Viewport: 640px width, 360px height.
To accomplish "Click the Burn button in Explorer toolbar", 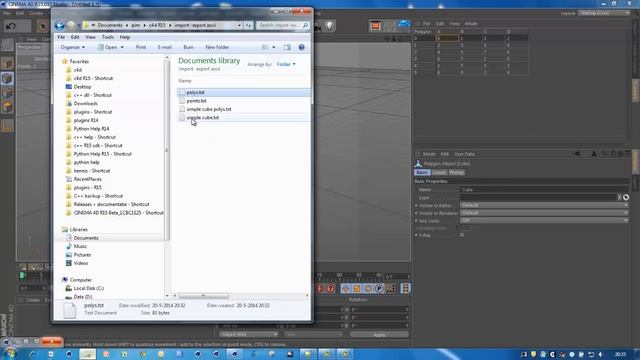I will (189, 47).
